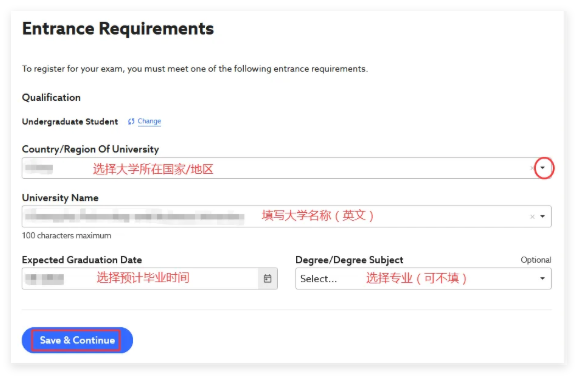Click the Undergraduate Student text
Image resolution: width=578 pixels, height=376 pixels.
[x=70, y=122]
